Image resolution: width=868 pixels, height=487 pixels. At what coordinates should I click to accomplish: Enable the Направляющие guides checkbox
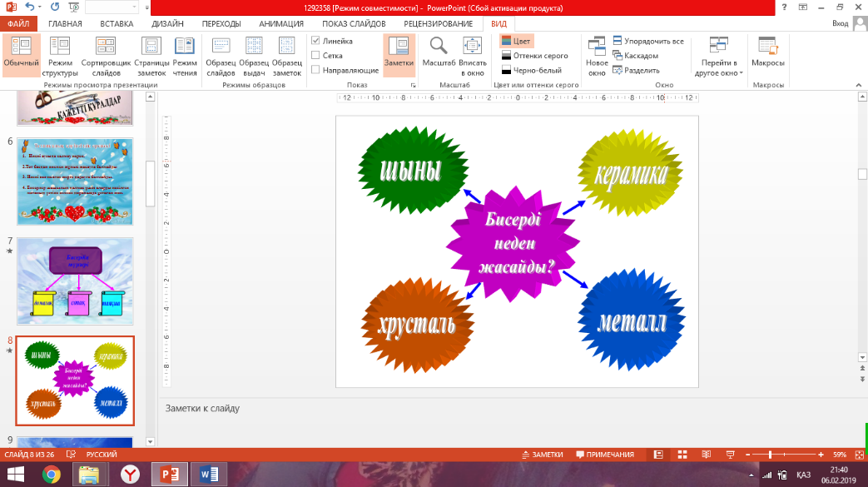click(x=315, y=70)
